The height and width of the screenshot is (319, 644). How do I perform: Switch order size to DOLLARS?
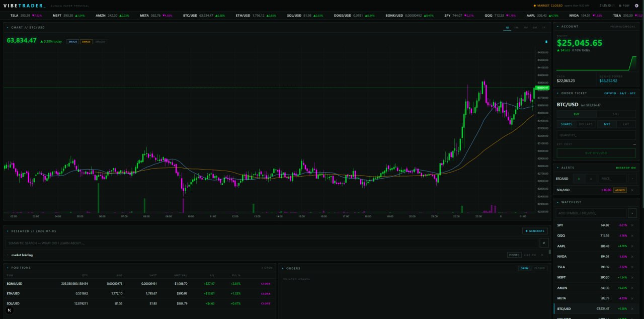(x=586, y=124)
